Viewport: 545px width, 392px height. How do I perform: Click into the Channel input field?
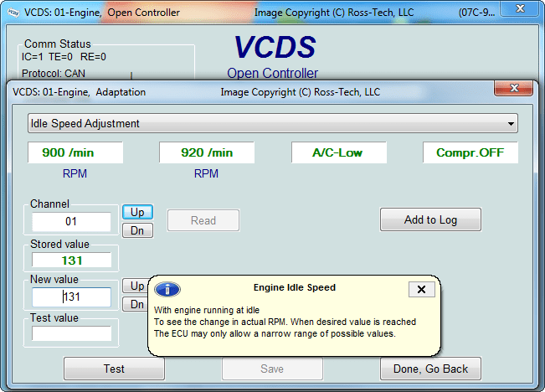(71, 222)
